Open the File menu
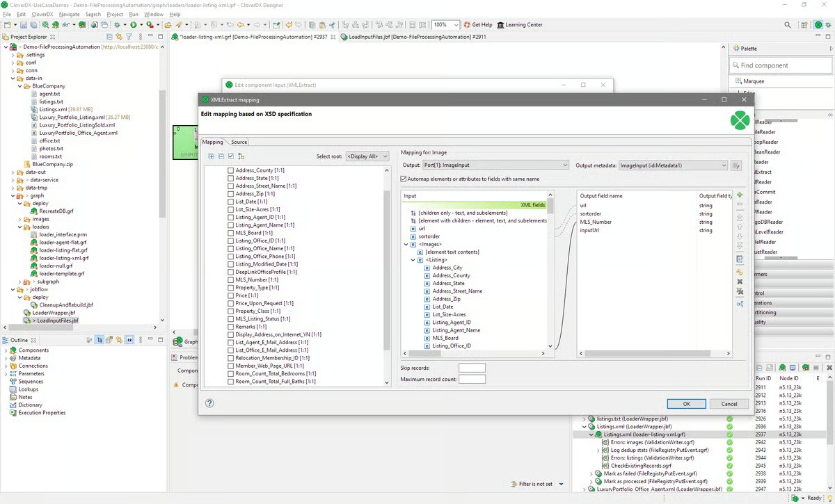This screenshot has width=835, height=504. click(x=7, y=14)
